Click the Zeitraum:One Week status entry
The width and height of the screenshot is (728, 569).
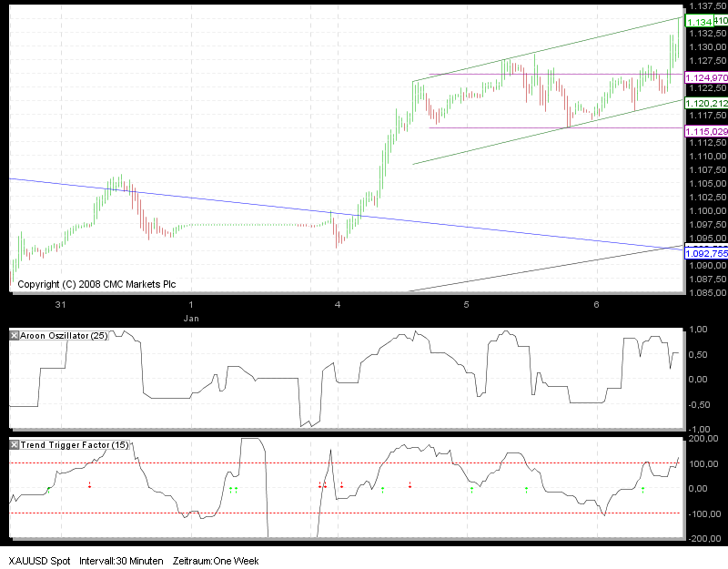point(216,561)
